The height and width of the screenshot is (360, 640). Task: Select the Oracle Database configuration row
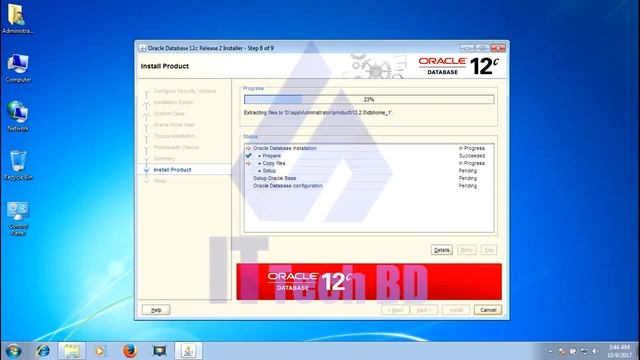[369, 186]
